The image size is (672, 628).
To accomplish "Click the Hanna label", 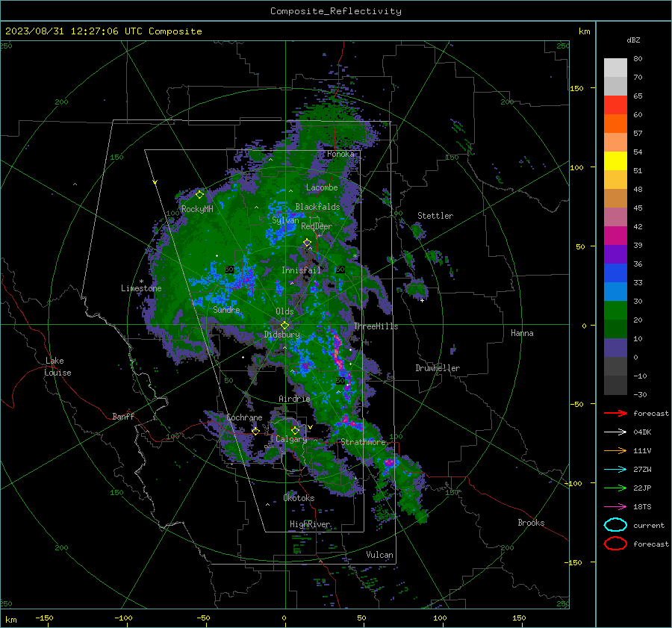I will [x=522, y=333].
